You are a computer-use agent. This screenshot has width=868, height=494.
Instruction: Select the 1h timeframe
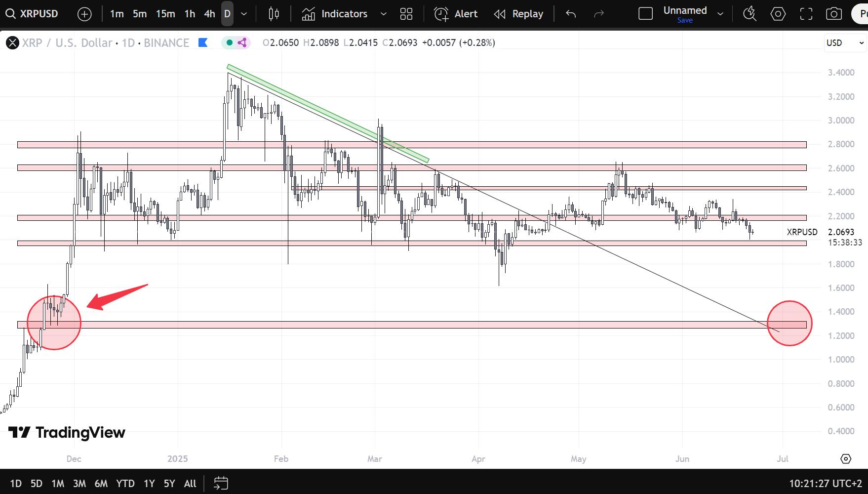click(x=190, y=14)
